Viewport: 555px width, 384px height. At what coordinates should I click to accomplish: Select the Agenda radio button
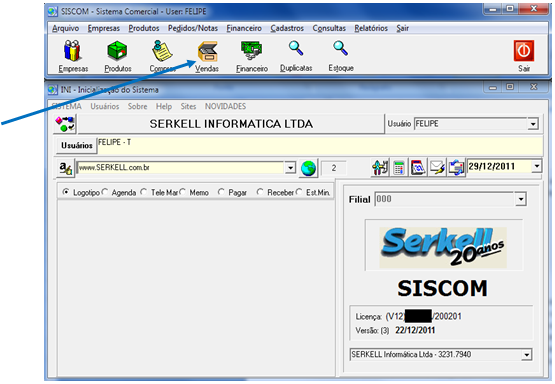[105, 192]
